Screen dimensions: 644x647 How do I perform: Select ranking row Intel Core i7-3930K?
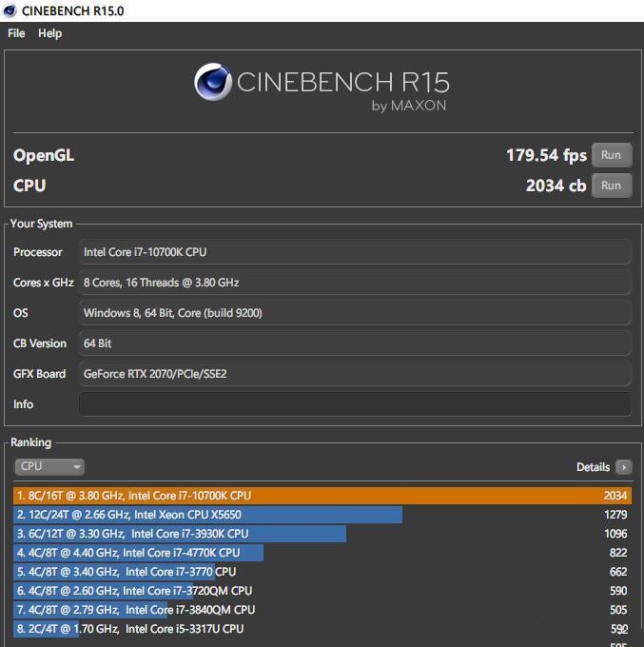(x=322, y=534)
